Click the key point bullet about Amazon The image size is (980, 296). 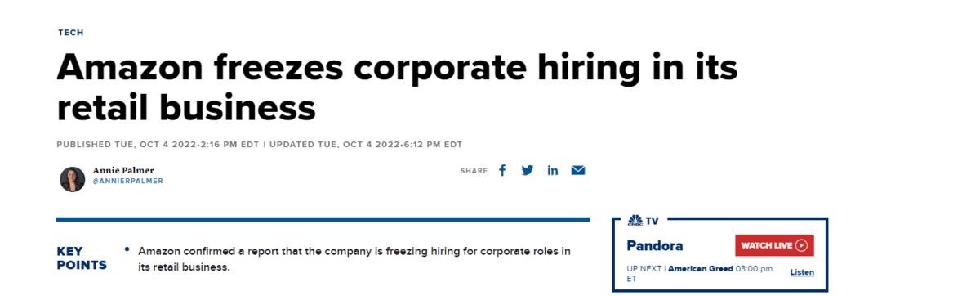354,258
